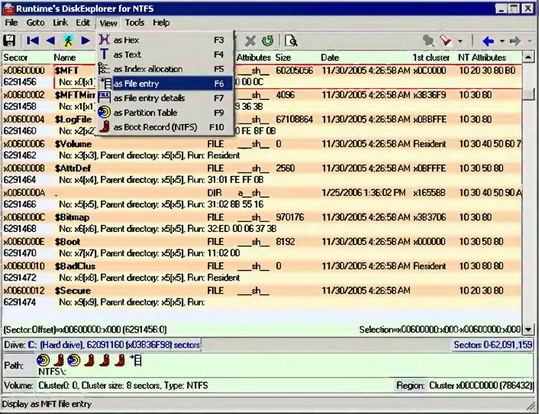Image resolution: width=539 pixels, height=414 pixels.
Task: Click the green circular refresh icon
Action: point(267,41)
